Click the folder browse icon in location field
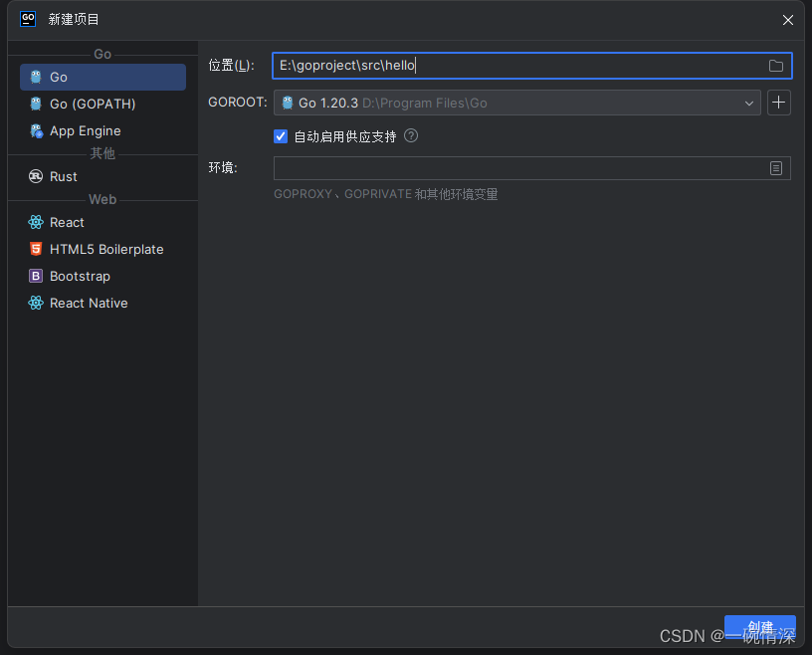This screenshot has height=655, width=812. click(x=775, y=66)
